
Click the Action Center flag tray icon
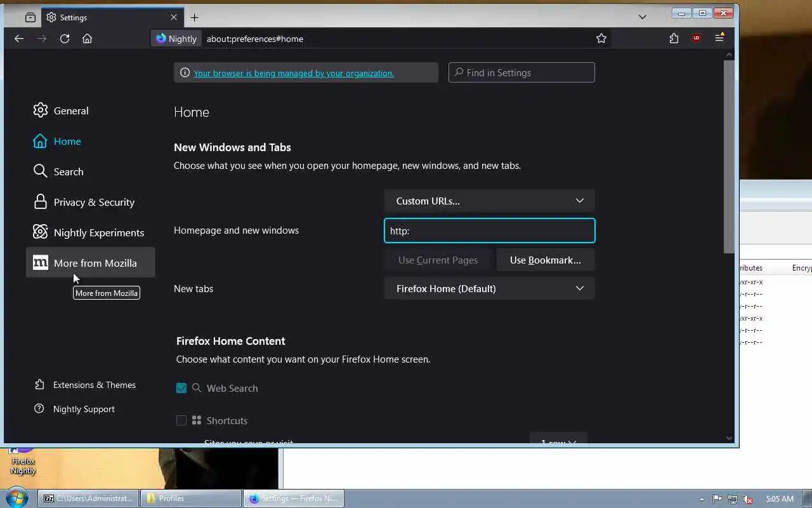pos(717,499)
